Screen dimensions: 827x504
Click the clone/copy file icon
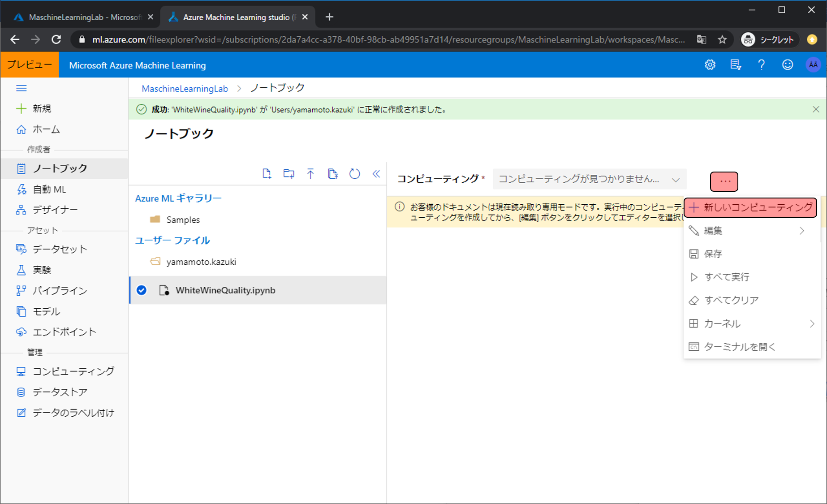click(x=332, y=174)
